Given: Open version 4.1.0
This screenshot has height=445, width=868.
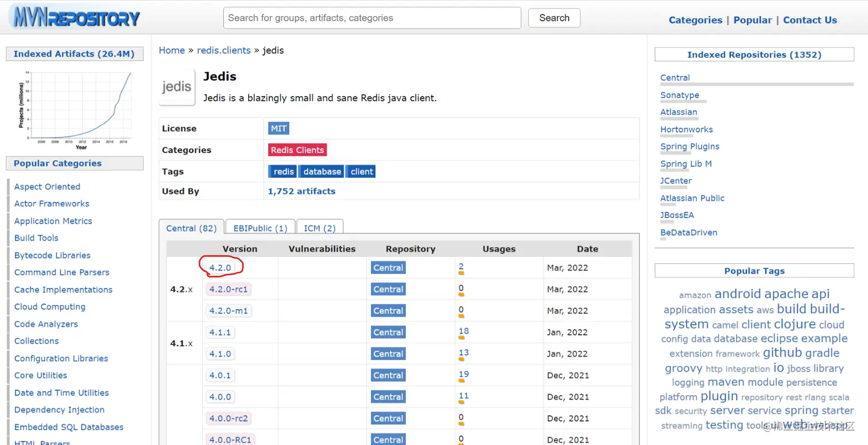Looking at the screenshot, I should click(220, 354).
